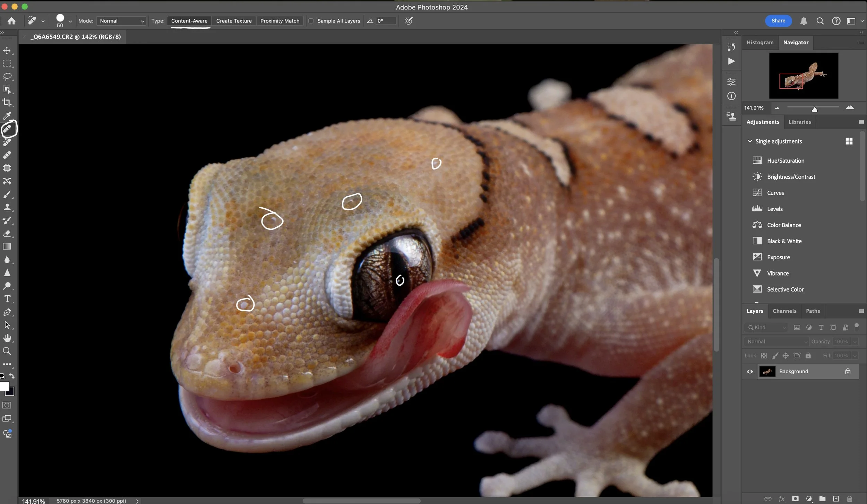Select the Brush tool
867x504 pixels.
(x=7, y=194)
